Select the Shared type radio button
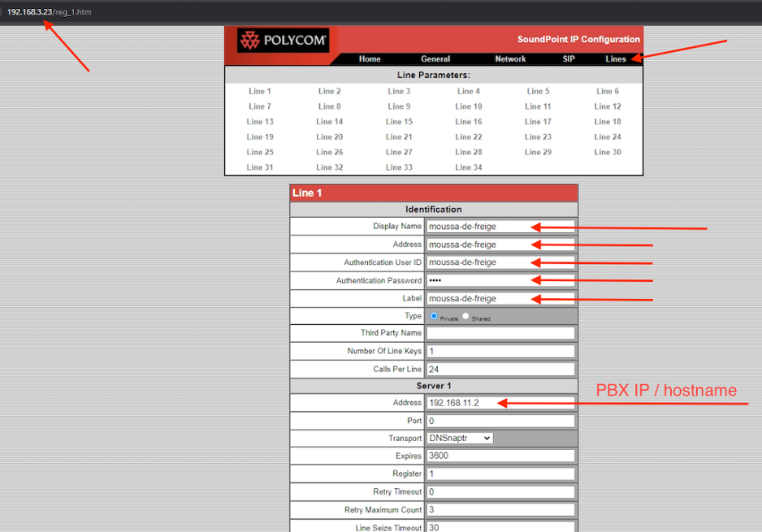This screenshot has height=532, width=762. click(466, 316)
